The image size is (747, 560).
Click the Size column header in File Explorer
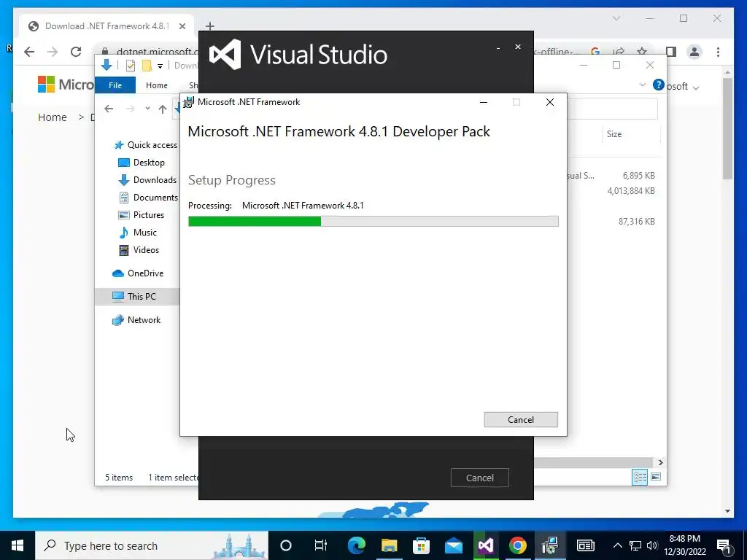point(614,134)
